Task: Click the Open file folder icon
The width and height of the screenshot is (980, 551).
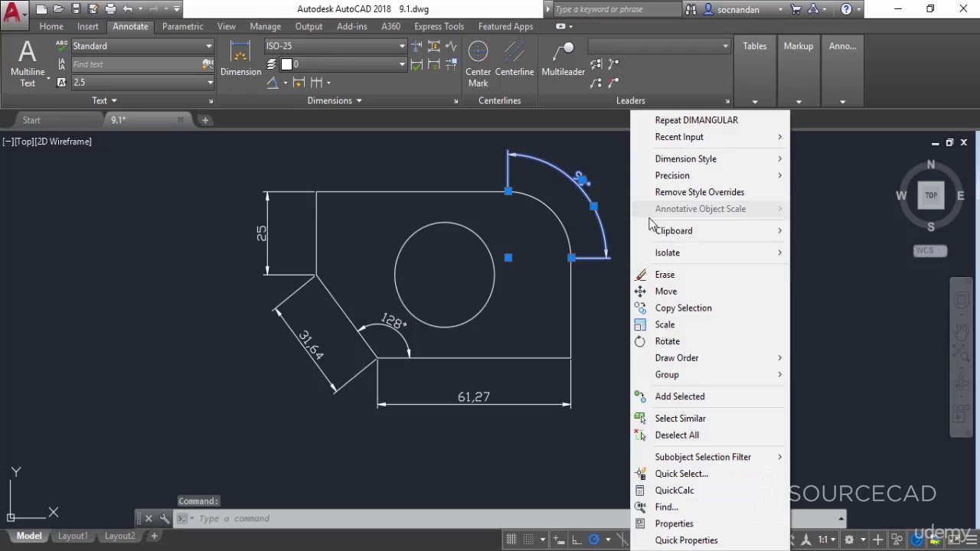Action: click(x=58, y=9)
